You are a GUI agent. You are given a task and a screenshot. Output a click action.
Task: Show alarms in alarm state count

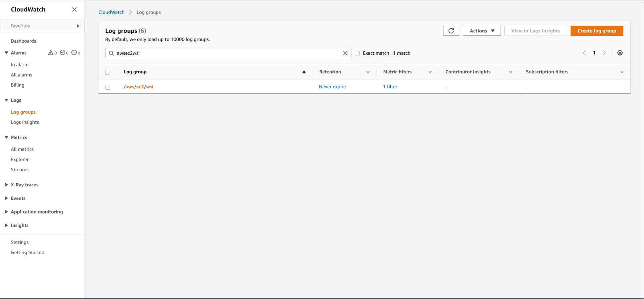[52, 53]
